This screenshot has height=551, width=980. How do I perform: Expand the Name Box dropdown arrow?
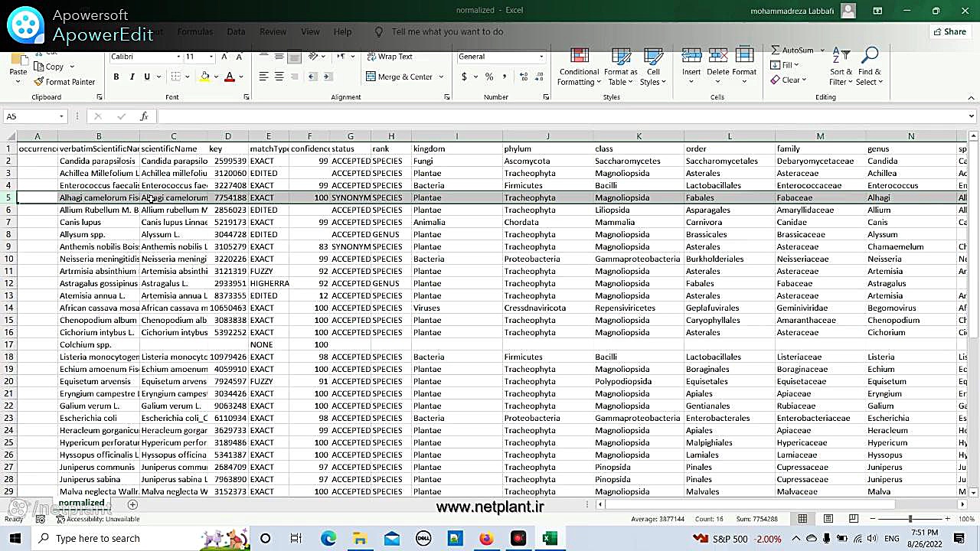tap(61, 116)
